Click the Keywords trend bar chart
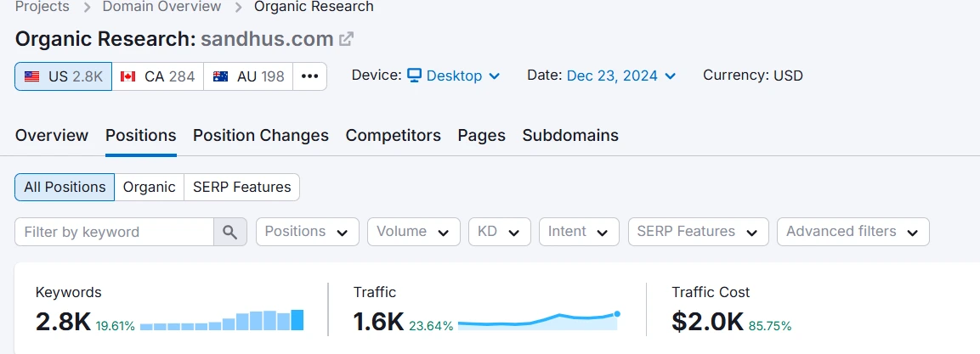980x354 pixels. [222, 320]
